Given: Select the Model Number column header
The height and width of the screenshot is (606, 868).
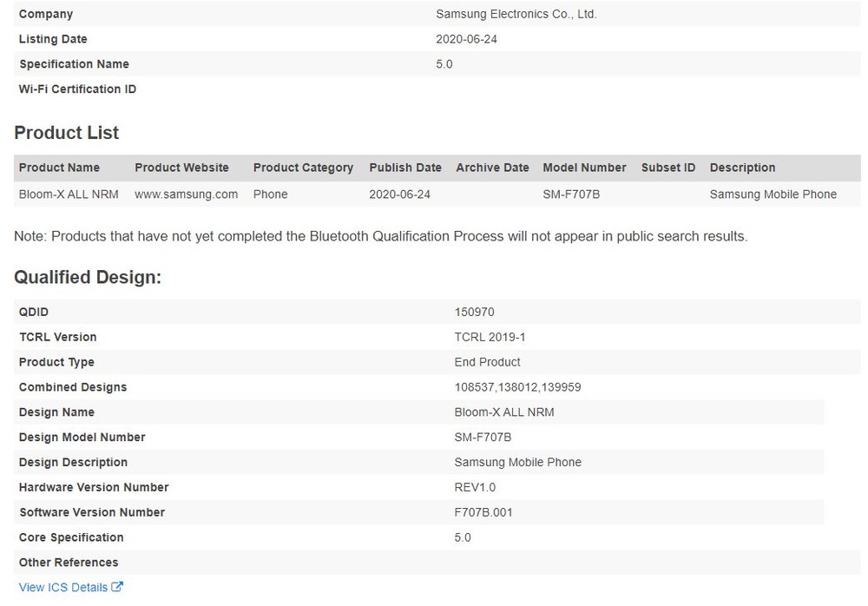Looking at the screenshot, I should point(584,168).
